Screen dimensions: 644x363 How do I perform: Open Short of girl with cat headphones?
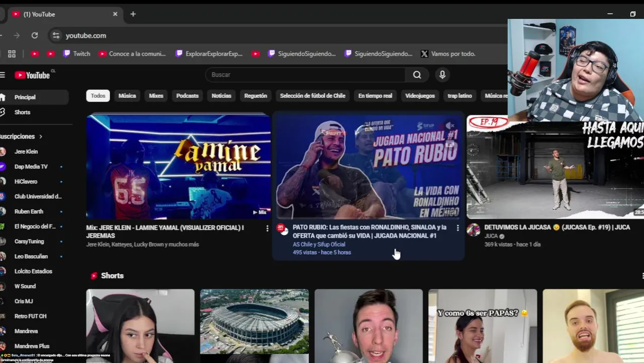(x=140, y=326)
